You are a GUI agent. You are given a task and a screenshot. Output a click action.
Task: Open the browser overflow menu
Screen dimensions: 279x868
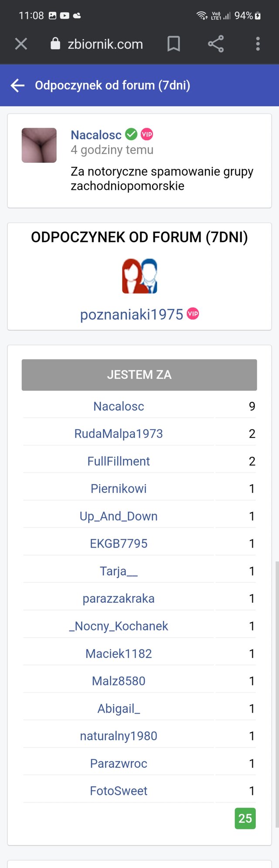(x=258, y=44)
